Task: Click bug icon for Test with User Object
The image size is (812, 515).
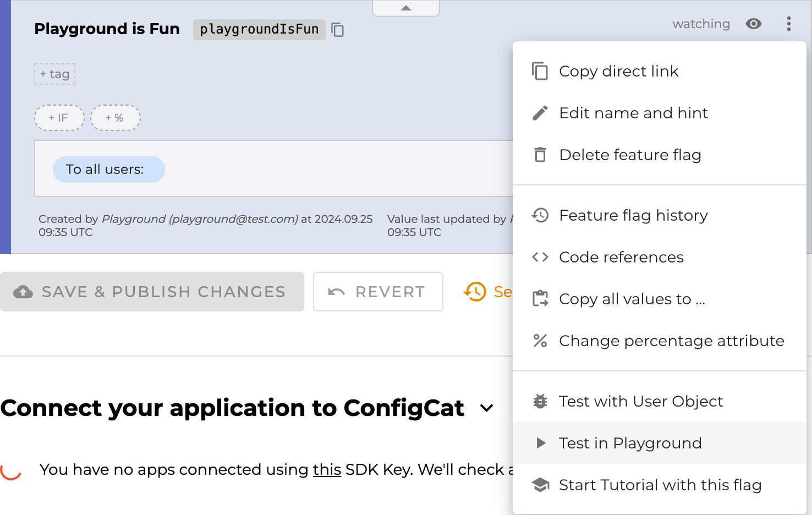Action: point(540,402)
